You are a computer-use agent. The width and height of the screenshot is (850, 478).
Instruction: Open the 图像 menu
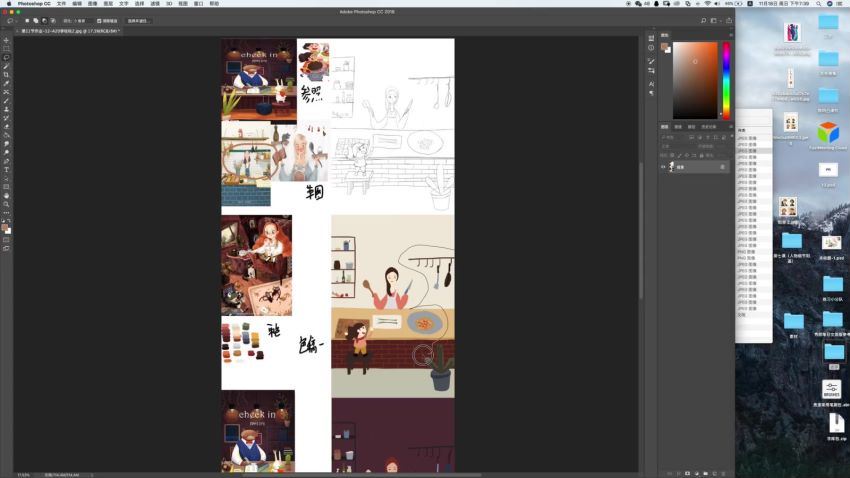click(x=93, y=3)
